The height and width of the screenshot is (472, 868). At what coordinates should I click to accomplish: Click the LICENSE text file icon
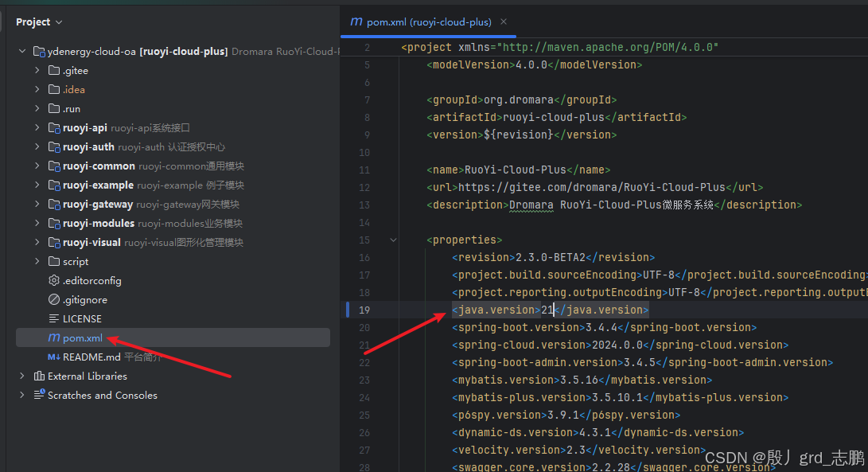[x=53, y=318]
